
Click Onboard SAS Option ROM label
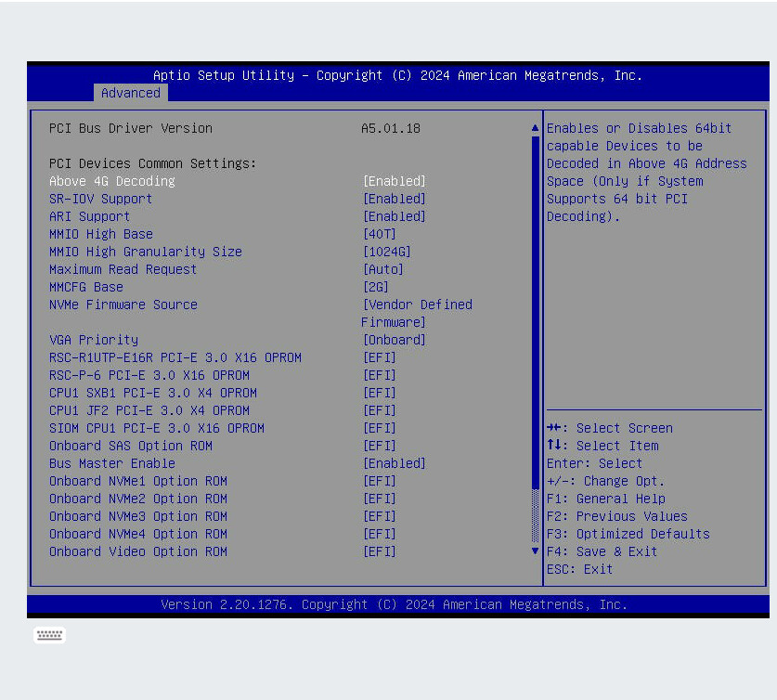point(131,446)
